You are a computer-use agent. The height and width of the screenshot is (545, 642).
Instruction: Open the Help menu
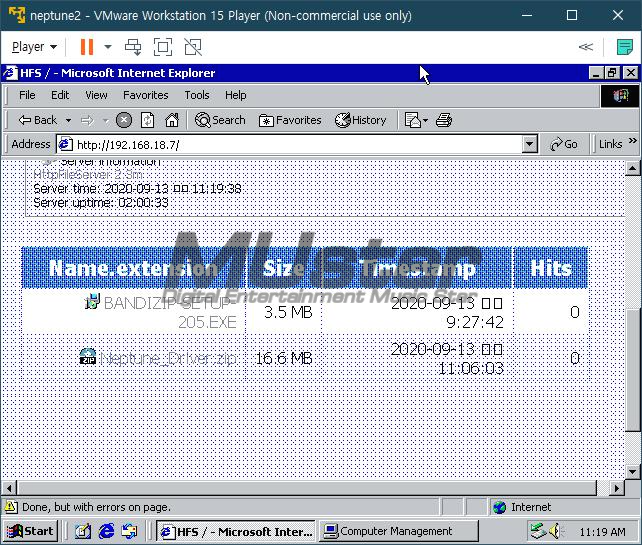(235, 95)
